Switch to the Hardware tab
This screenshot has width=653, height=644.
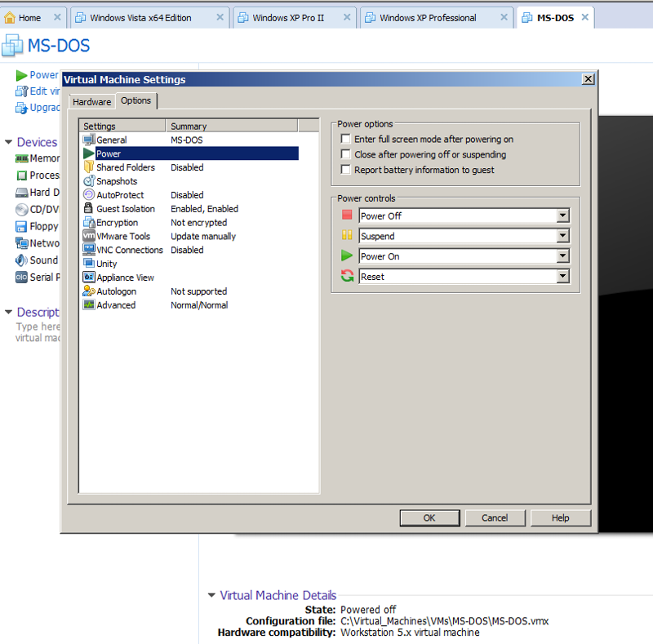(91, 102)
